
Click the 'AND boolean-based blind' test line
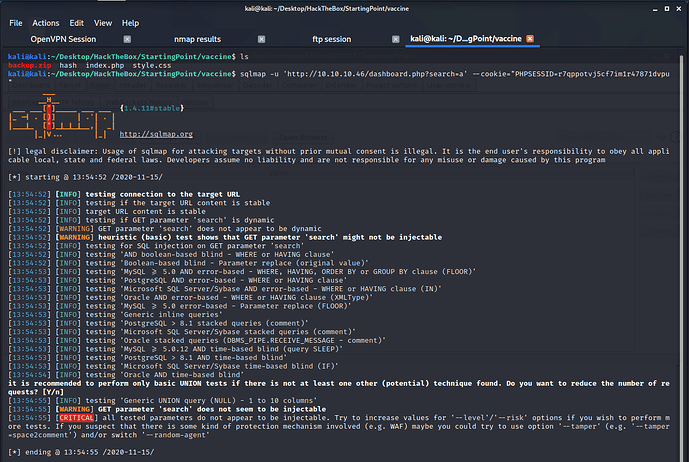coord(171,255)
